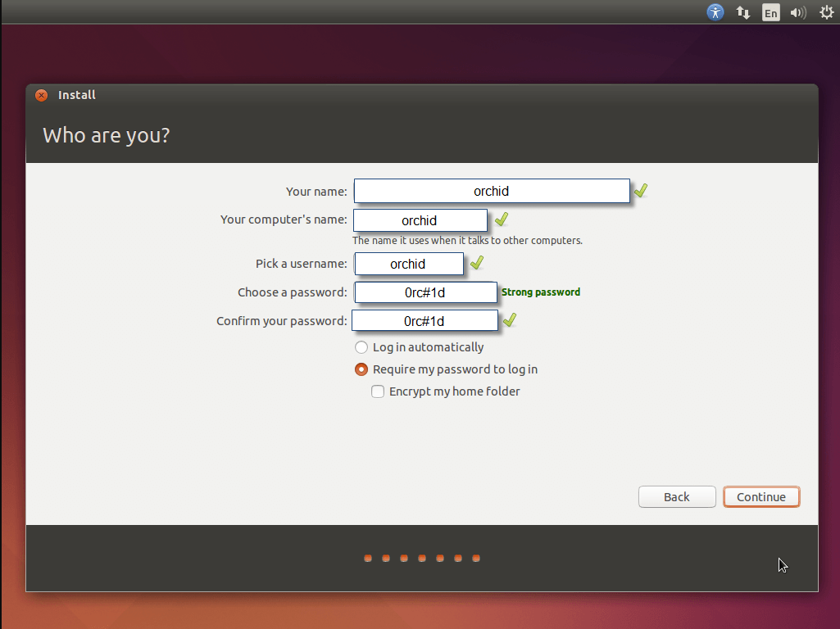Click the 'Your computer's name:' label

tap(284, 219)
